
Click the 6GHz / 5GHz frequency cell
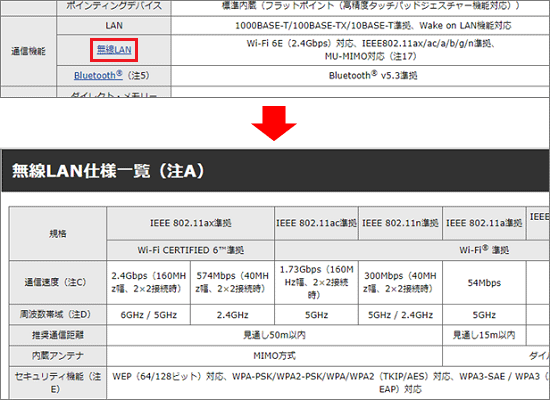click(149, 315)
